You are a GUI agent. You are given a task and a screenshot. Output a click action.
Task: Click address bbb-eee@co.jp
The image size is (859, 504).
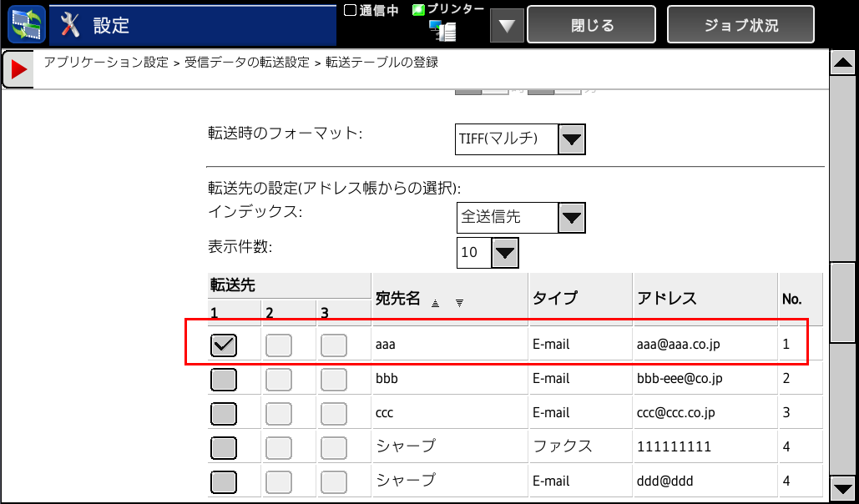(680, 379)
